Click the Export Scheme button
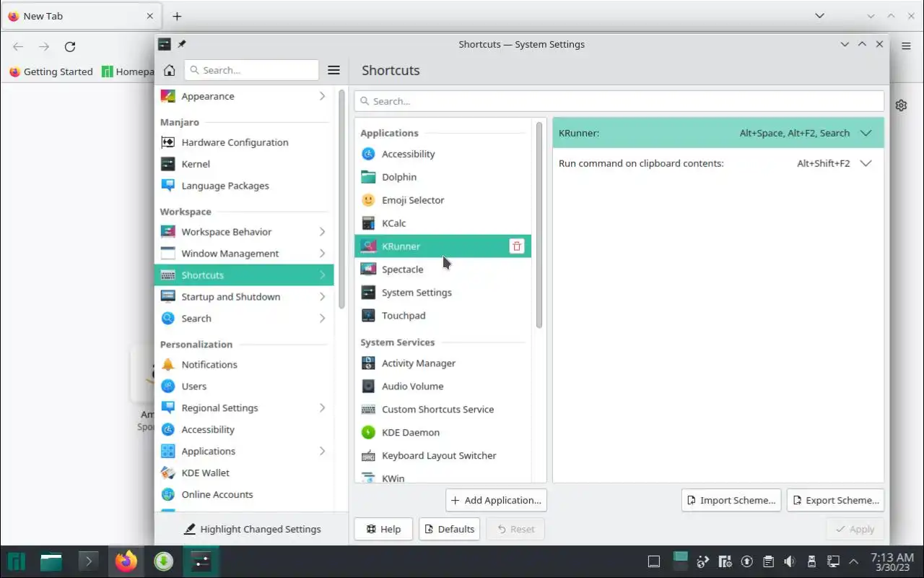The width and height of the screenshot is (924, 578). [835, 500]
